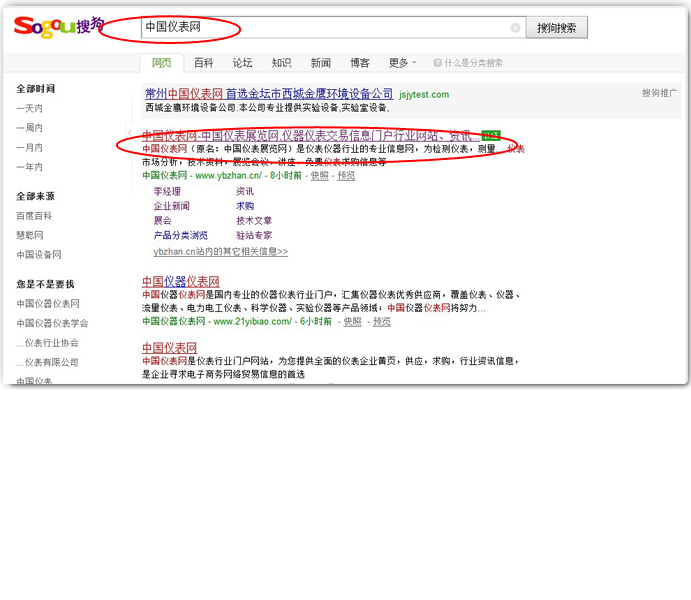Switch to the 百科 tab

coord(203,63)
